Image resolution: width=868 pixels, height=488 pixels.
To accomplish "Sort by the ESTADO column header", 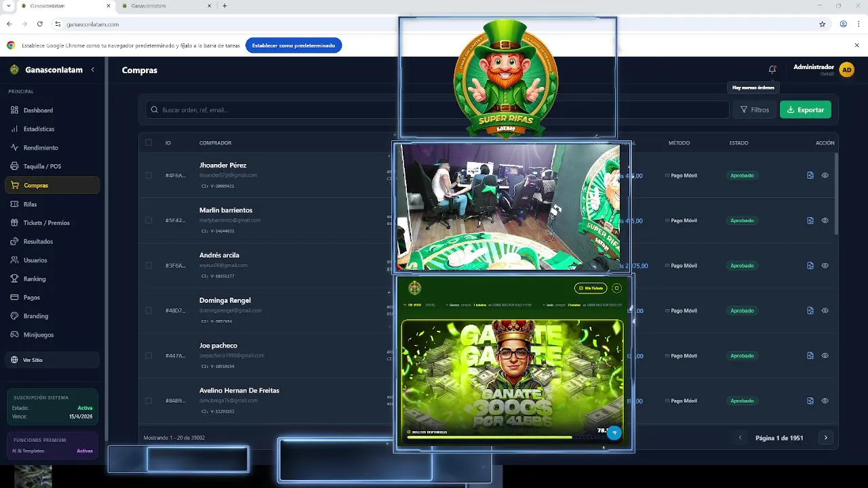I will 738,142.
